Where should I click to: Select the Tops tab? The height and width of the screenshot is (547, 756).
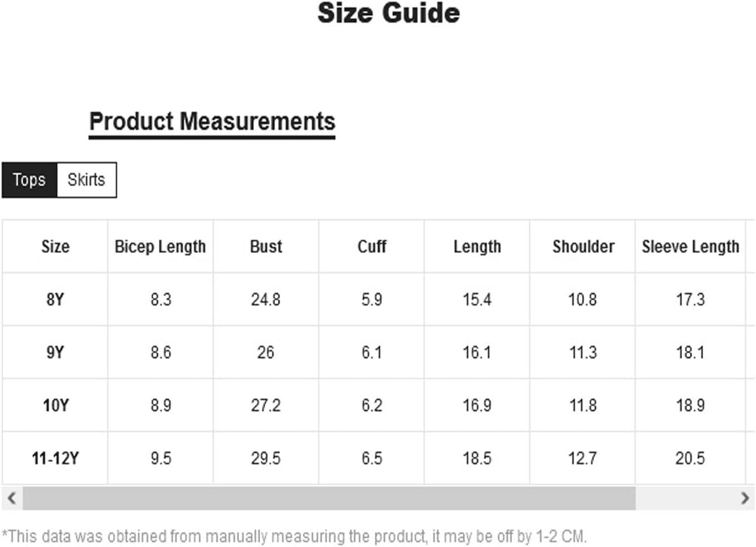tap(29, 180)
